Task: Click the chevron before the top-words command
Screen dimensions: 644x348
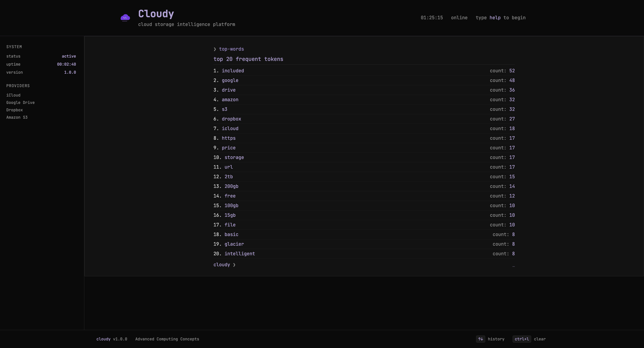Action: click(x=215, y=49)
